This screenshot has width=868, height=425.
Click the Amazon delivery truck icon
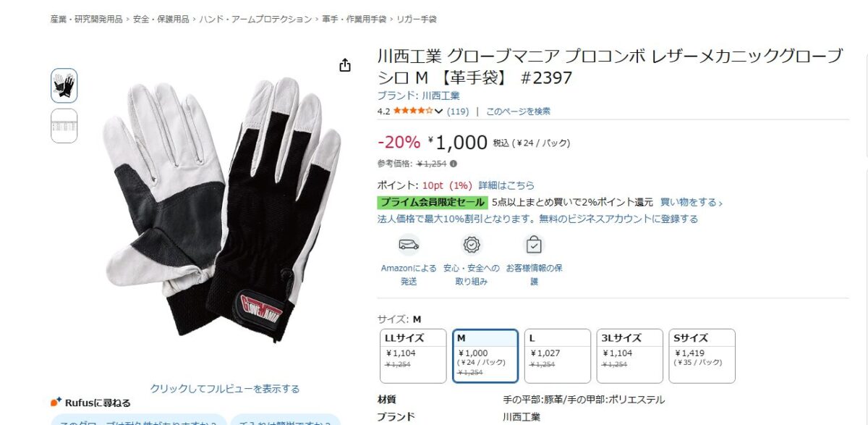[x=409, y=245]
